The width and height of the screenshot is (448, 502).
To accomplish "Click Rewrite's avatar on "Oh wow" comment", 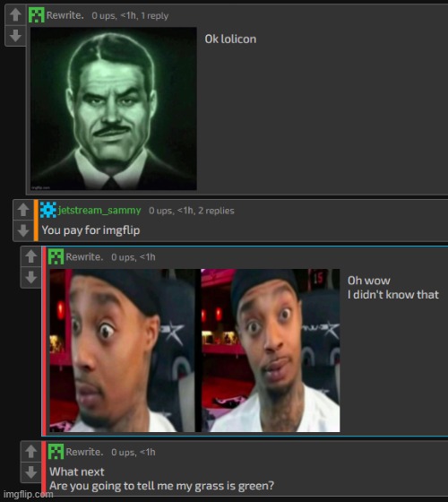I will (x=56, y=256).
